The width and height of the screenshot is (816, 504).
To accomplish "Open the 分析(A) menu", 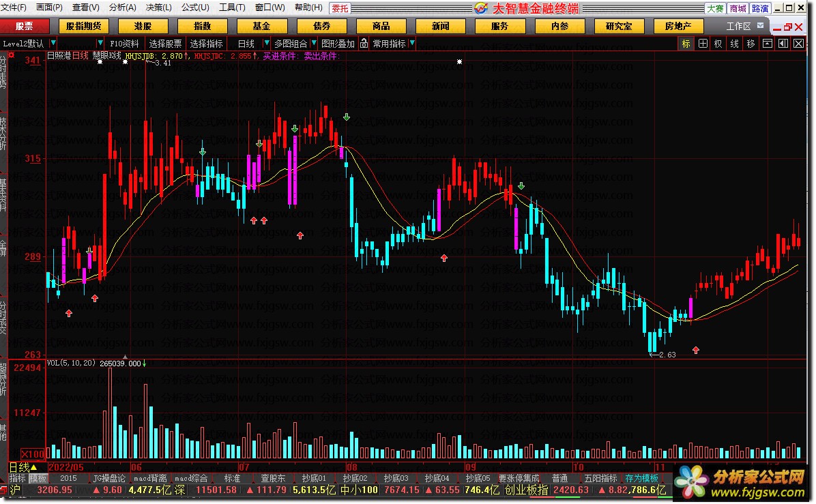I will click(122, 8).
